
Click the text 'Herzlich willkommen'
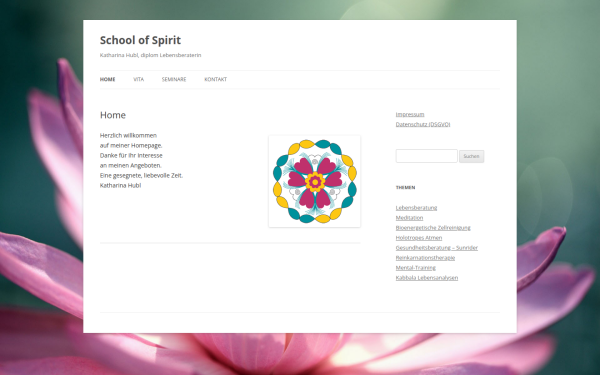[x=128, y=135]
